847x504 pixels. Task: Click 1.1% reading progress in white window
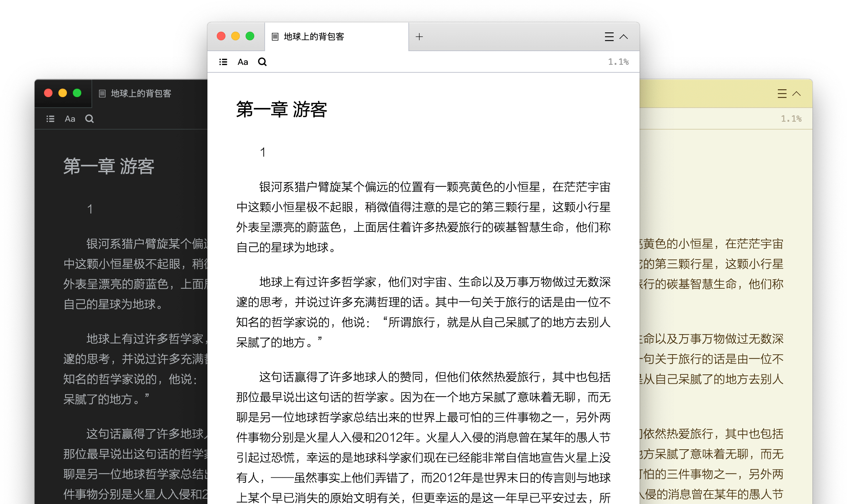618,62
